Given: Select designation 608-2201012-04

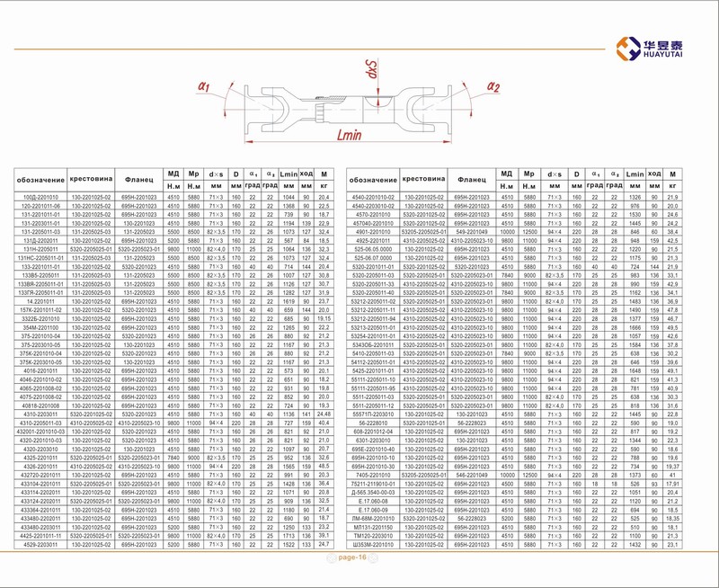Looking at the screenshot, I should coord(373,432).
